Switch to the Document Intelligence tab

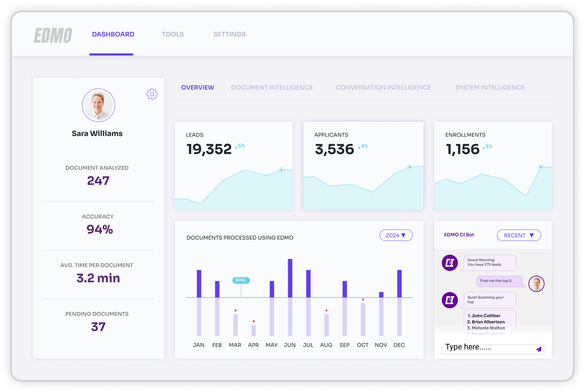click(272, 87)
